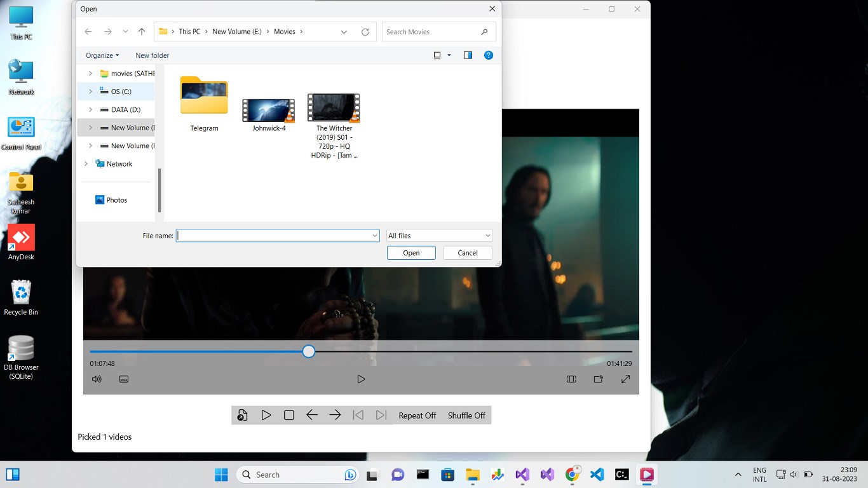Image resolution: width=868 pixels, height=488 pixels.
Task: Click the Search Movies field
Action: [439, 32]
